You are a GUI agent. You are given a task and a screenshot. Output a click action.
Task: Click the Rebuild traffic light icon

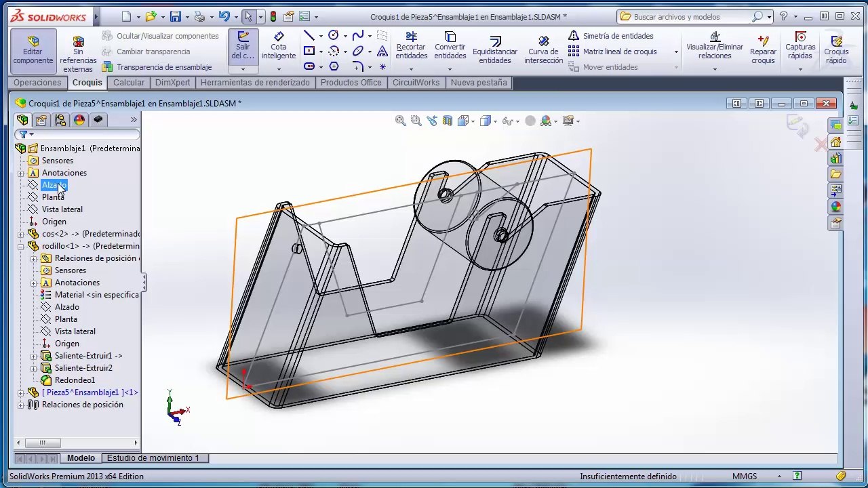[273, 16]
